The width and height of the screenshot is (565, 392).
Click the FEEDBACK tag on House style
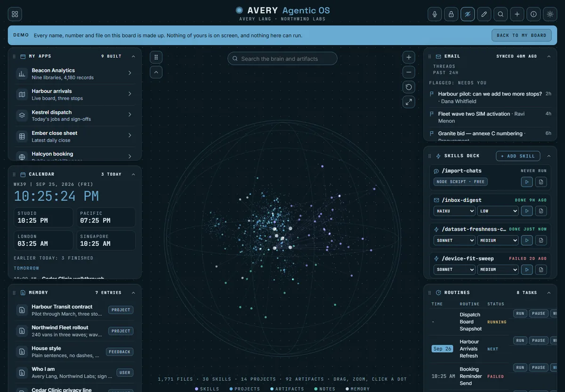point(120,352)
